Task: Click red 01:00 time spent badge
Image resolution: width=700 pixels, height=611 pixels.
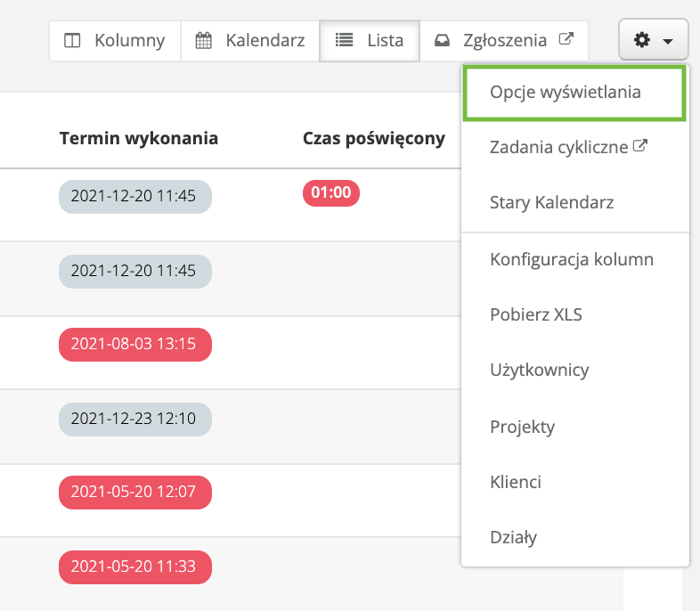Action: click(x=330, y=193)
